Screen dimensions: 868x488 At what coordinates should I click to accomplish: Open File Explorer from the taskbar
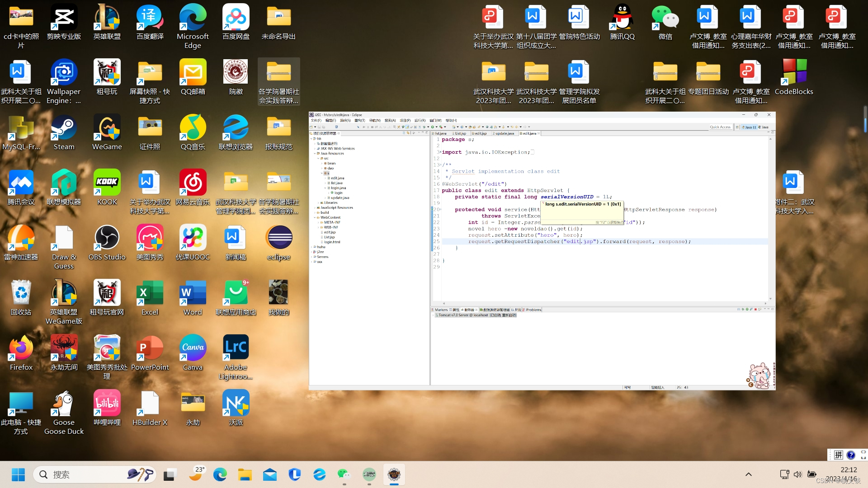[245, 474]
